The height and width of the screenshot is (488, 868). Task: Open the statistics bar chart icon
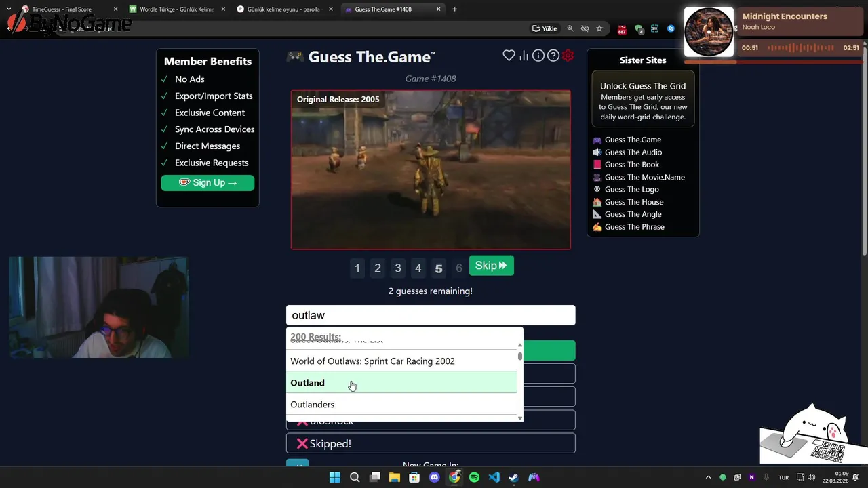[524, 56]
